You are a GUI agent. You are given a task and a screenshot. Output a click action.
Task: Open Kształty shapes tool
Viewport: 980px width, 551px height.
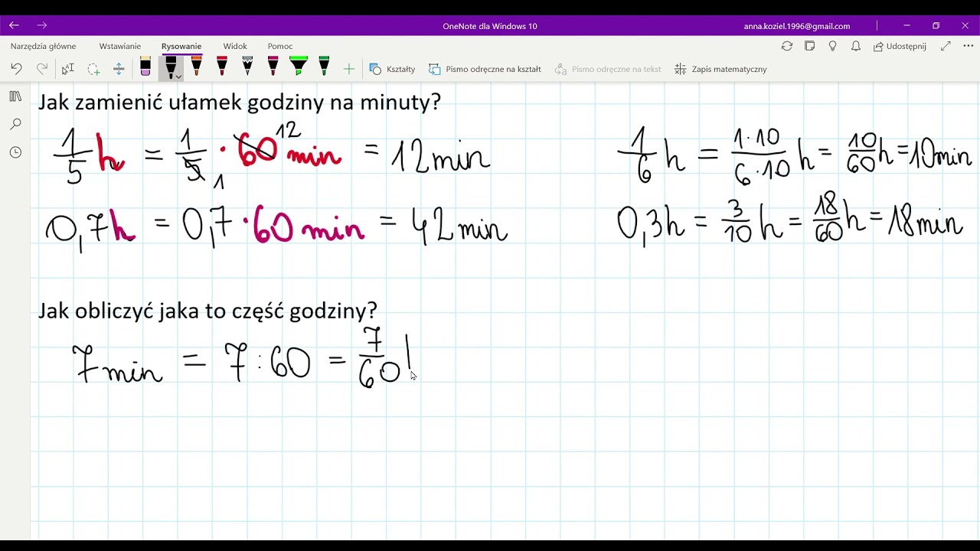(x=392, y=69)
